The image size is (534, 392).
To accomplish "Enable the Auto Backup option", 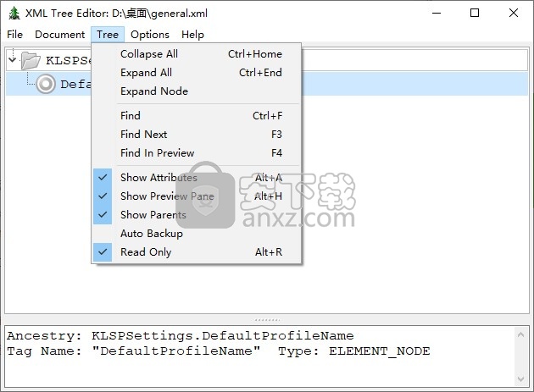I will [x=197, y=234].
